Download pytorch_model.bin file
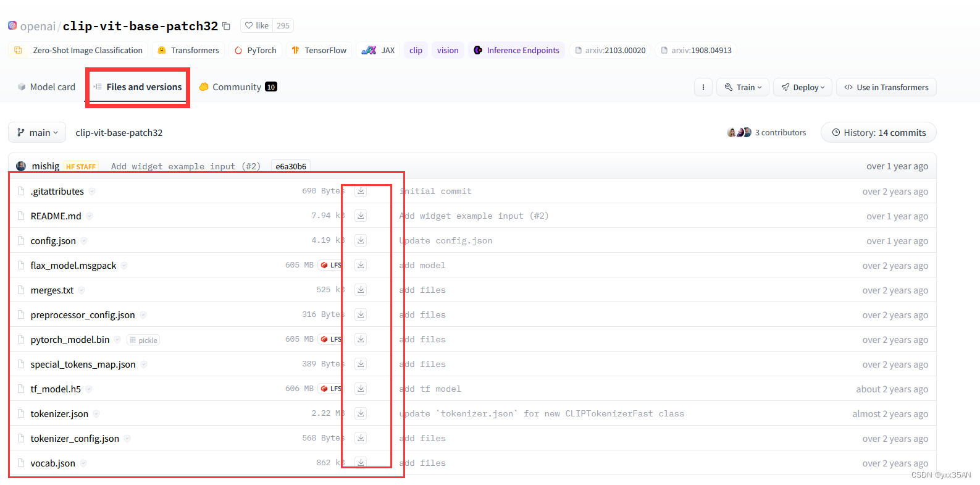Screen dimensions: 980x485 point(361,339)
